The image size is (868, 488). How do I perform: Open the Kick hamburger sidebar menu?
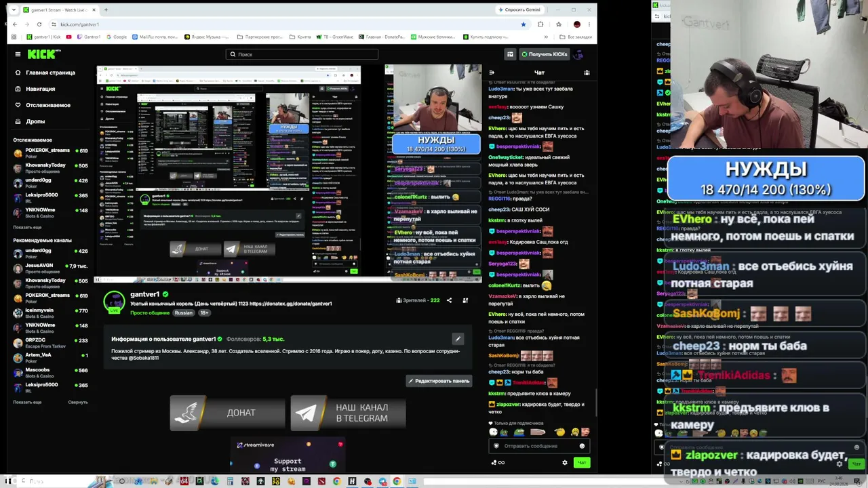click(18, 54)
